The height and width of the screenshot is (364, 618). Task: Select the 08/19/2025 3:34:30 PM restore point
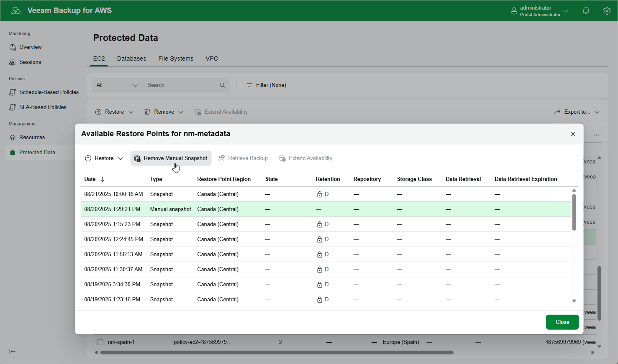pos(326,285)
